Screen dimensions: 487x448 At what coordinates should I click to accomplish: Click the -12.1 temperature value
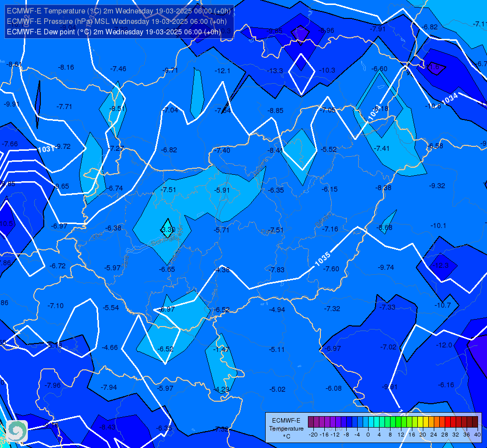click(x=222, y=71)
